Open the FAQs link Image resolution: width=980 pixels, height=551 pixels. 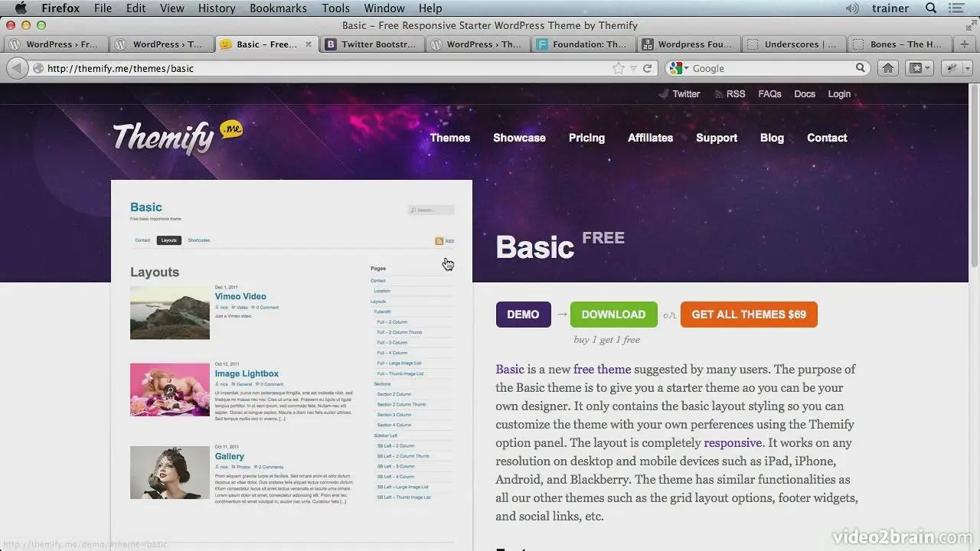769,94
